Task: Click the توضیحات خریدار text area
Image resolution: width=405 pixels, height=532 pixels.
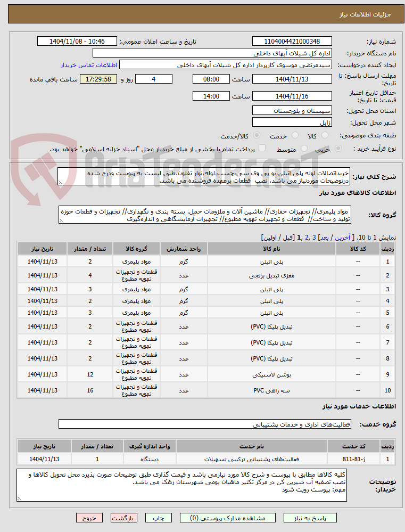Action: coord(182,485)
